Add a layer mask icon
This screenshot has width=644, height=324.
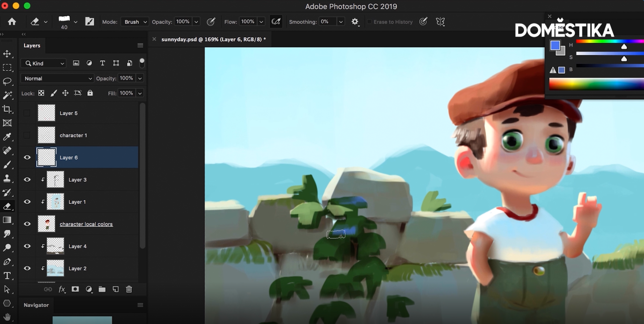coord(75,289)
